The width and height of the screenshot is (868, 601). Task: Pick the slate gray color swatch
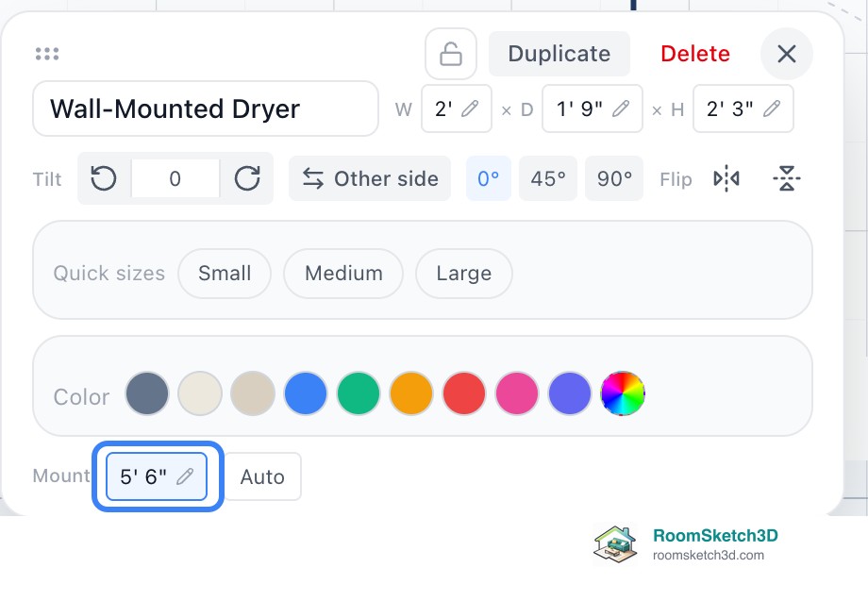tap(147, 393)
